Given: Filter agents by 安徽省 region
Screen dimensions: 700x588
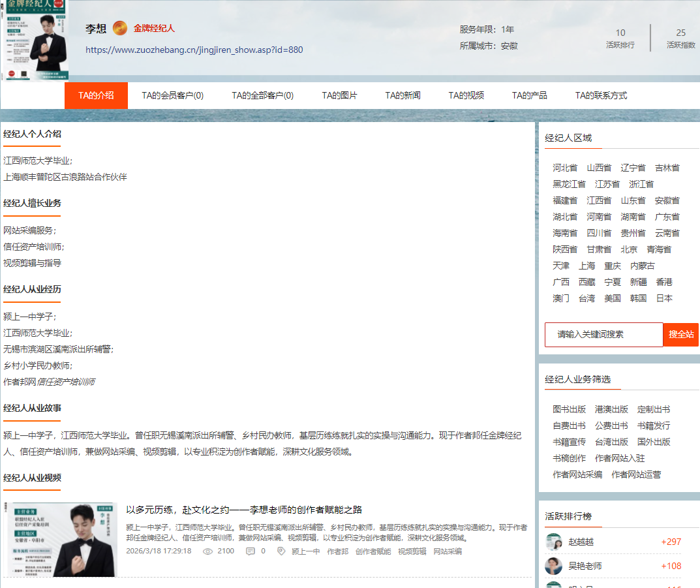Looking at the screenshot, I should [667, 200].
